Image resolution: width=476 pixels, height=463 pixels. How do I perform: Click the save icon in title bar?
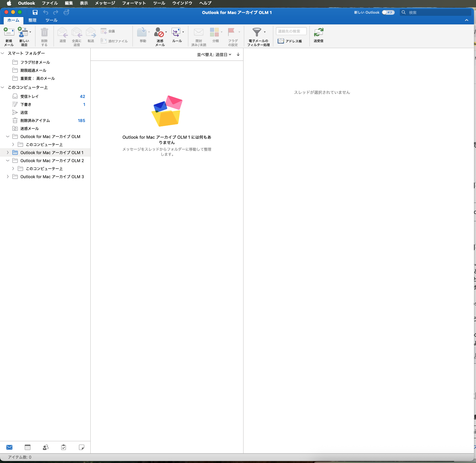click(35, 12)
